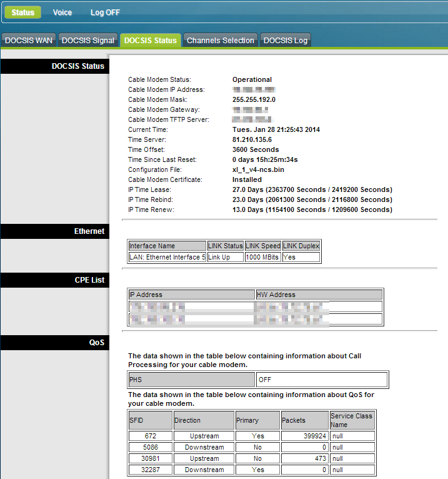Select the DOCSIS Status tab

[151, 41]
